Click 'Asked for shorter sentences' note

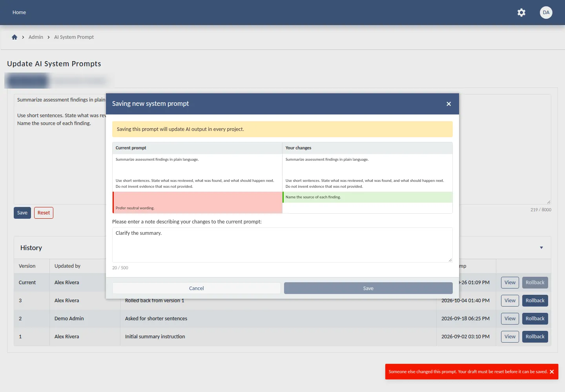click(x=156, y=319)
